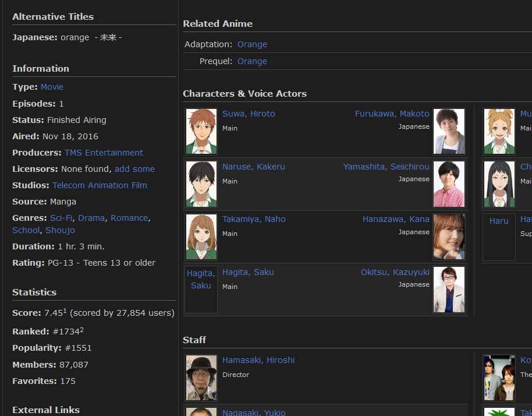Click Yamashita Seiichirou's photo thumbnail

point(449,184)
